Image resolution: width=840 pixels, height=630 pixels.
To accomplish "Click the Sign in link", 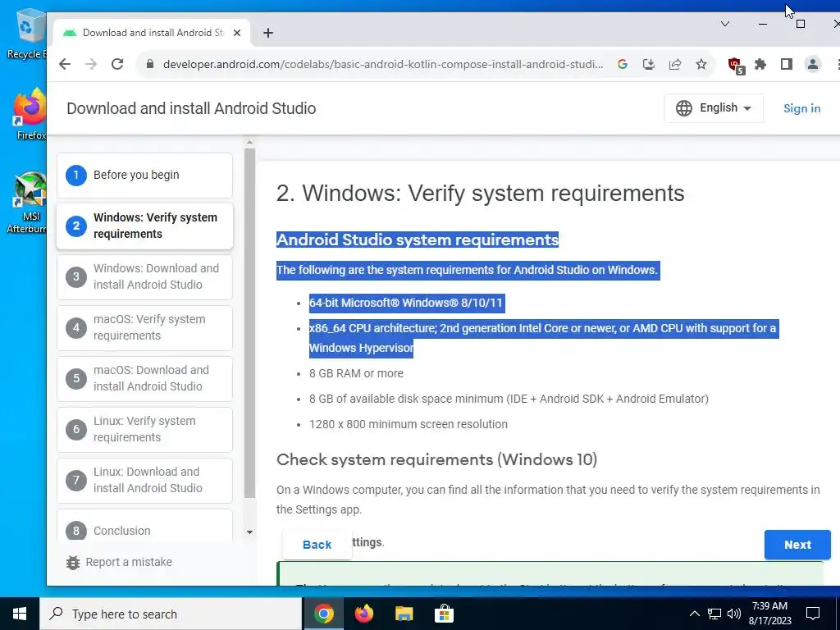I will click(801, 108).
